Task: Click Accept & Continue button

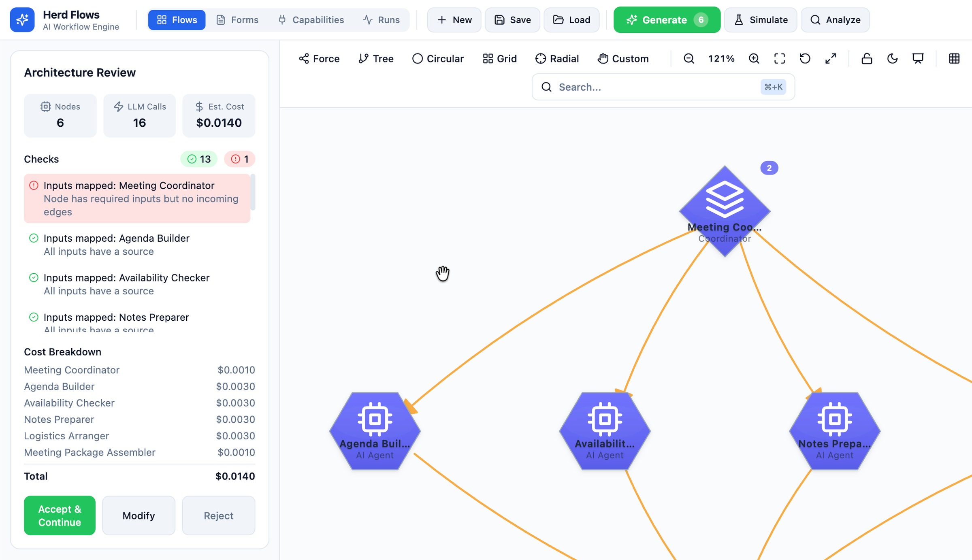Action: pos(60,515)
